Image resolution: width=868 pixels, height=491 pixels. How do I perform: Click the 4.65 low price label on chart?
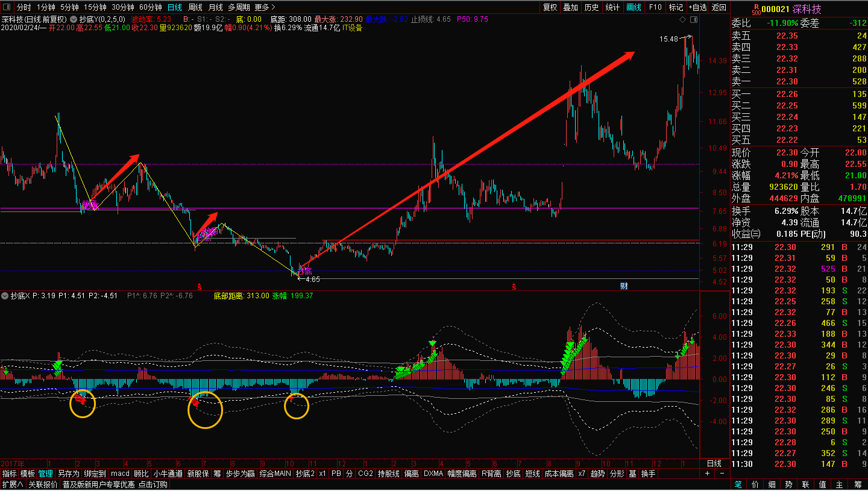click(x=312, y=280)
